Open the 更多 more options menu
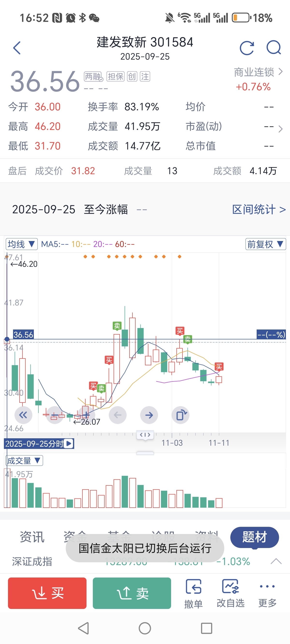Screen dimensions: 290x644 (267, 593)
